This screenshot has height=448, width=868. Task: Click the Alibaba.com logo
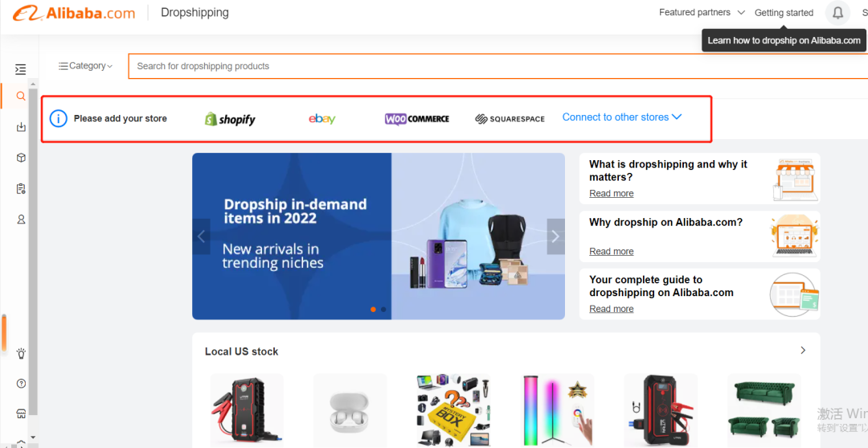coord(74,14)
